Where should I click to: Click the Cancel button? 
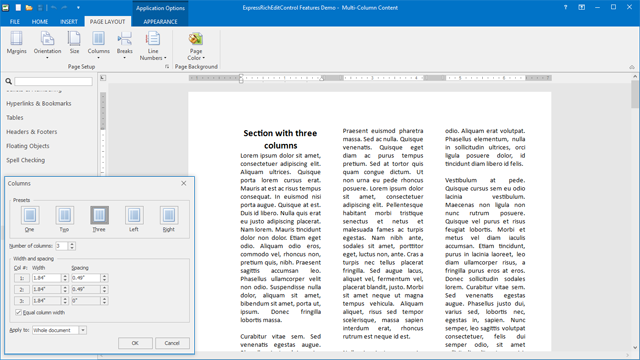(172, 343)
